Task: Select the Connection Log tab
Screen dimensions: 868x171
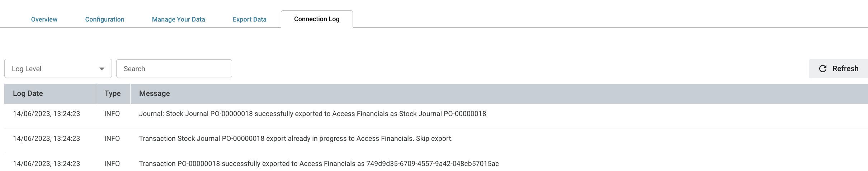Action: pyautogui.click(x=317, y=19)
